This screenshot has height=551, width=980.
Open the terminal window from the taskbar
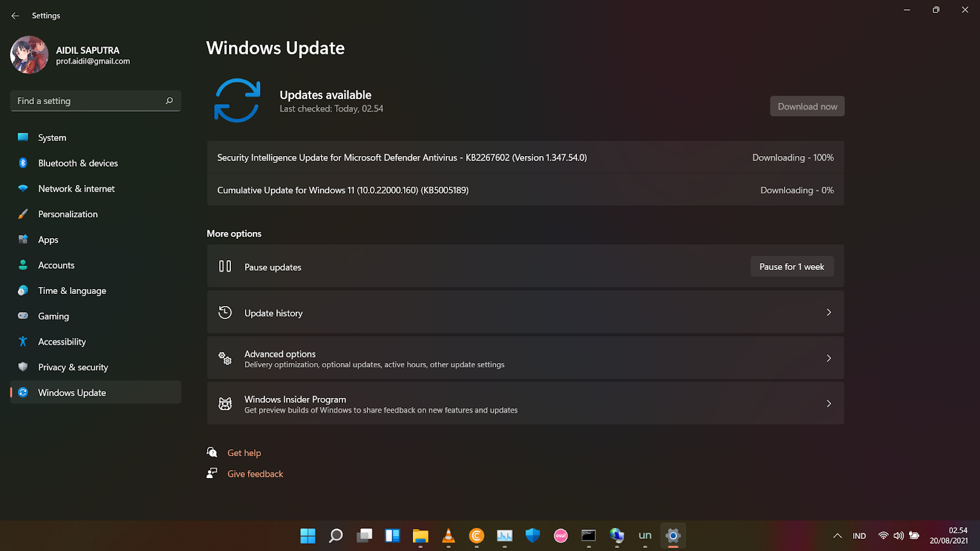(589, 536)
